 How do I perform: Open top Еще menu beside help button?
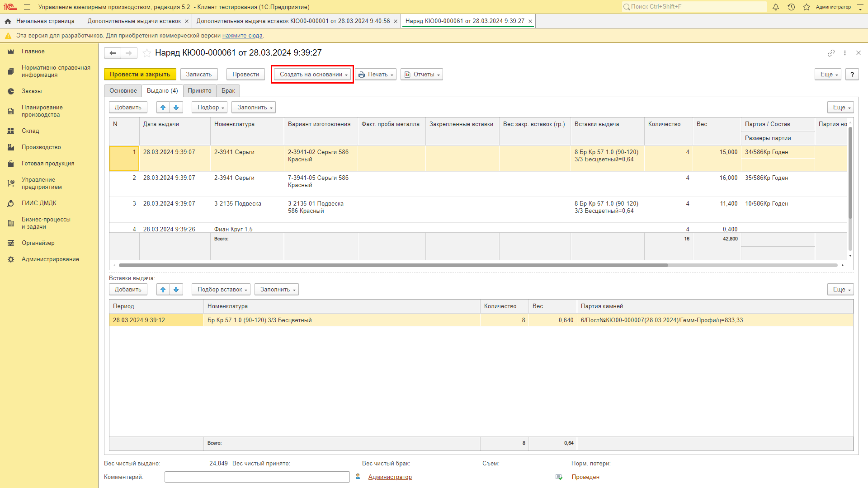click(x=828, y=75)
